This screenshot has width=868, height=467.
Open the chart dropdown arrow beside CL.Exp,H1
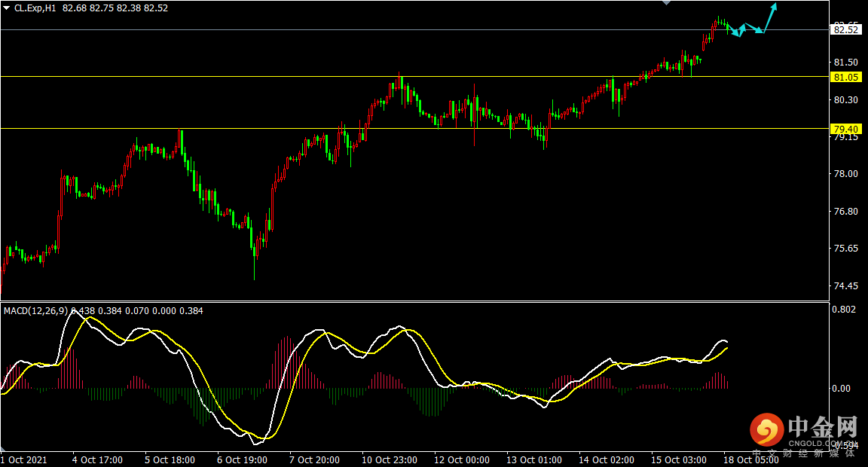click(7, 8)
